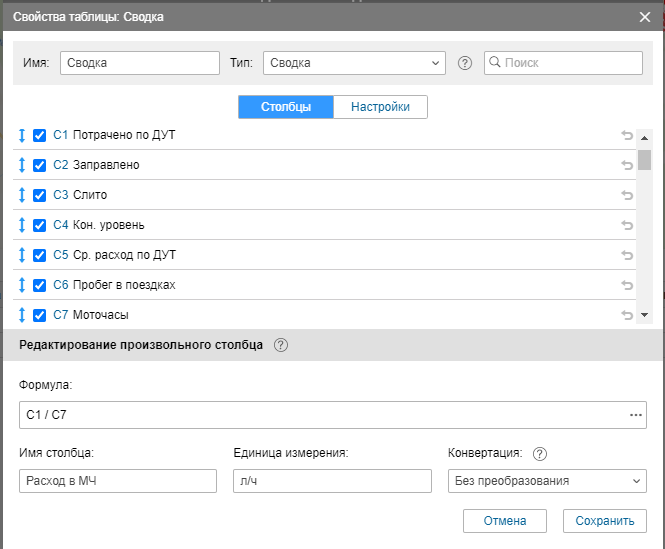
Task: Click the reset arrow for Потрачено по ДУТ row
Action: (627, 136)
